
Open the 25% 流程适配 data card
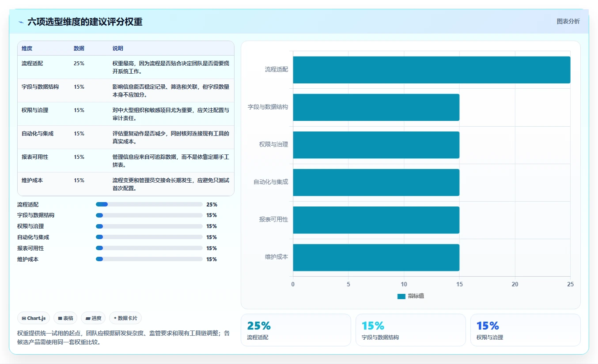click(295, 330)
